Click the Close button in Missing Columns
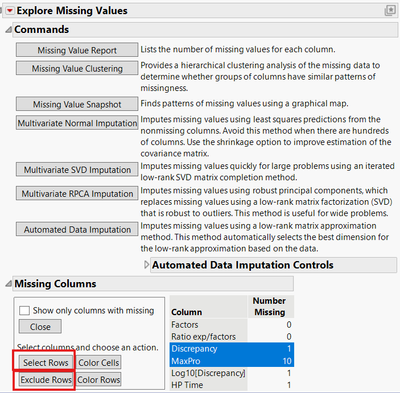Viewport: 400px width, 393px height. [40, 327]
